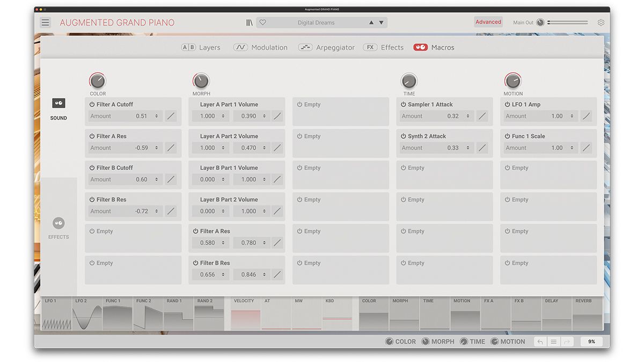Toggle Filter B Cutoff power
The width and height of the screenshot is (644, 362).
pos(92,168)
